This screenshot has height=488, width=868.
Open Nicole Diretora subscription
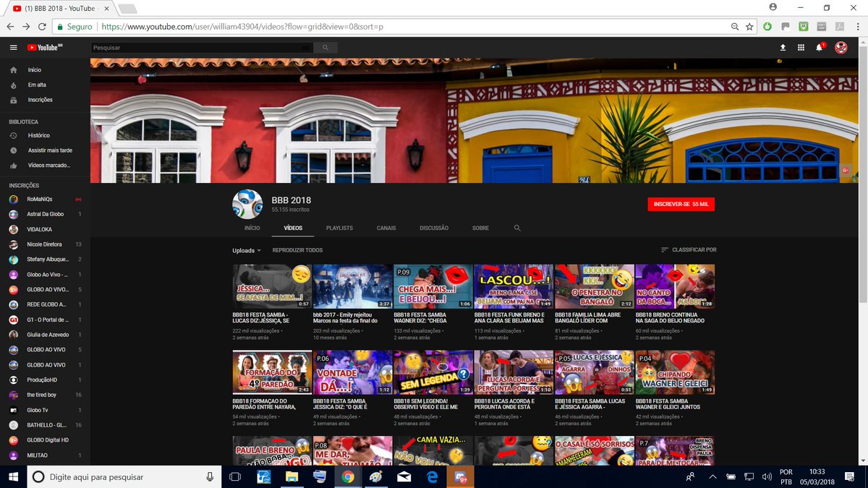(43, 244)
